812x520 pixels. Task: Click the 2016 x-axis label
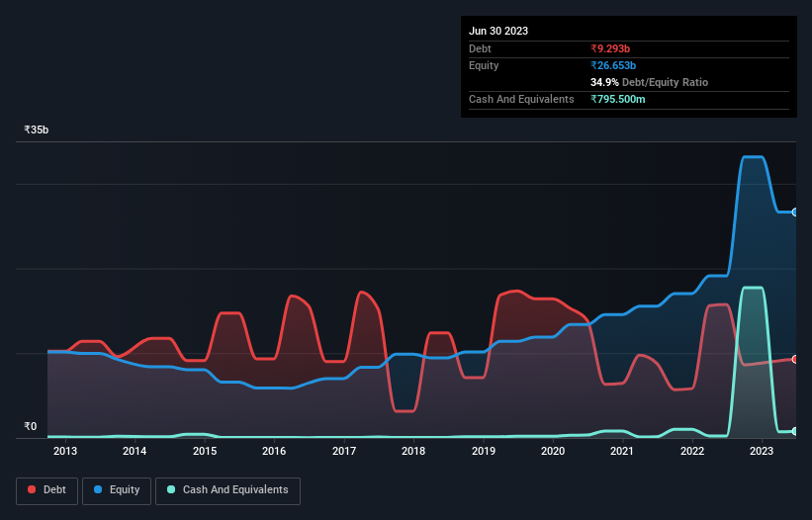[x=274, y=451]
